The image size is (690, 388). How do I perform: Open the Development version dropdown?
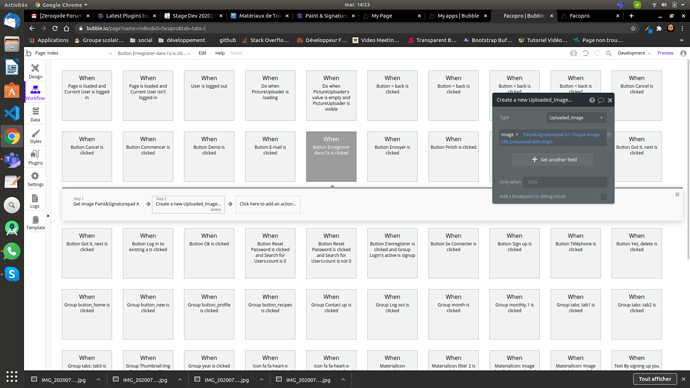coord(634,53)
